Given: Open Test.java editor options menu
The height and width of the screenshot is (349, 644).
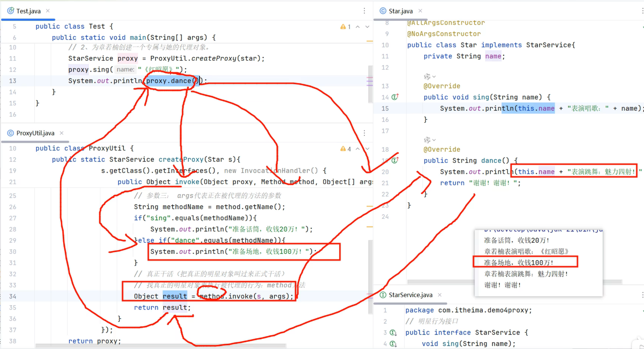Looking at the screenshot, I should [x=364, y=11].
